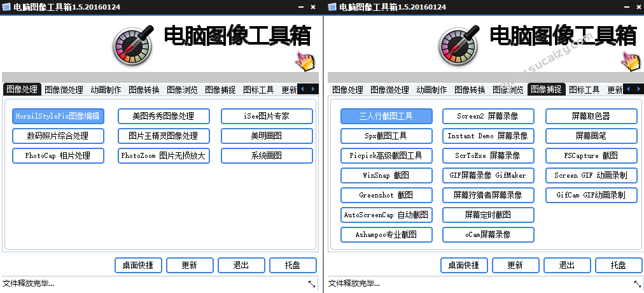Click 托盘 button in the right window

click(x=618, y=265)
